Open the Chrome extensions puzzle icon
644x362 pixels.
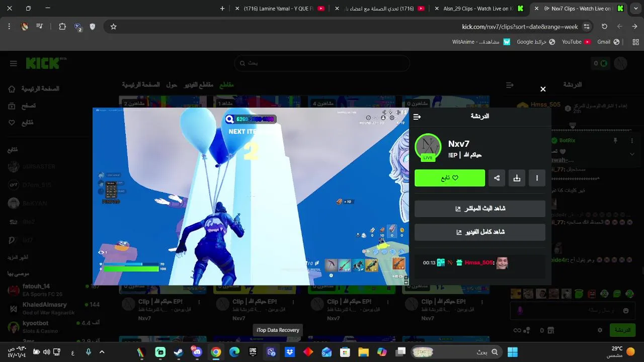coord(62,27)
